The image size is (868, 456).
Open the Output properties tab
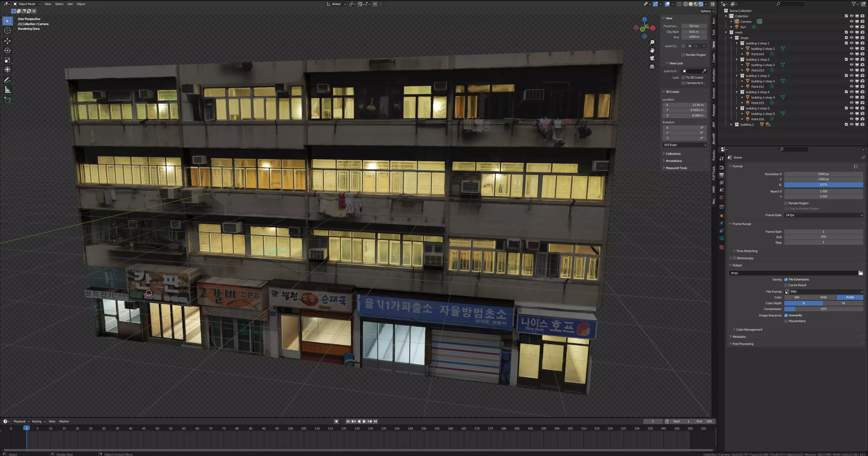coord(722,175)
